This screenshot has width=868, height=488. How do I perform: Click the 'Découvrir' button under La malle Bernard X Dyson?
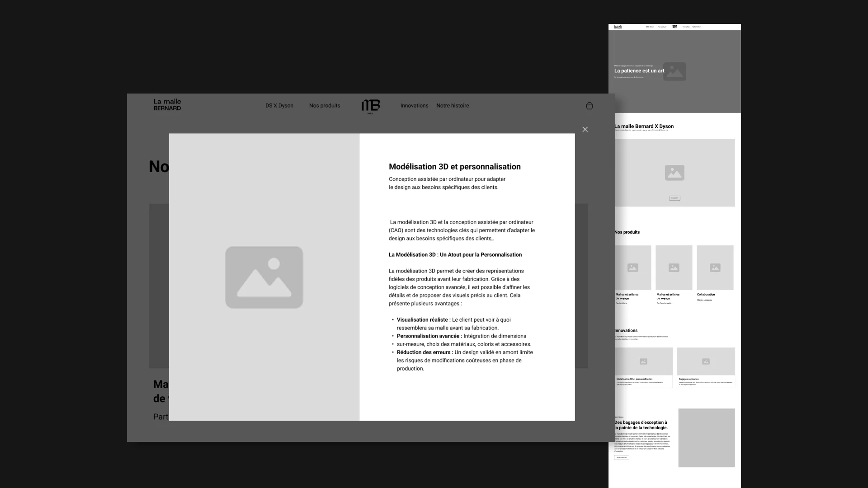tap(674, 197)
